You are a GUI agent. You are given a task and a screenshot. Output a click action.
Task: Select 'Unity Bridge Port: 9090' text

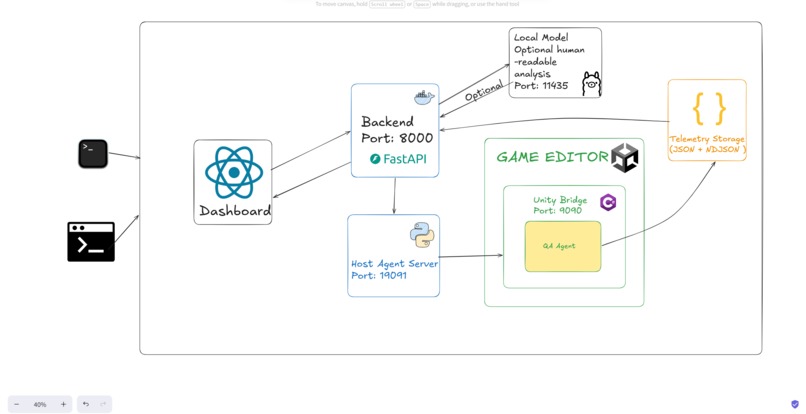click(x=560, y=205)
